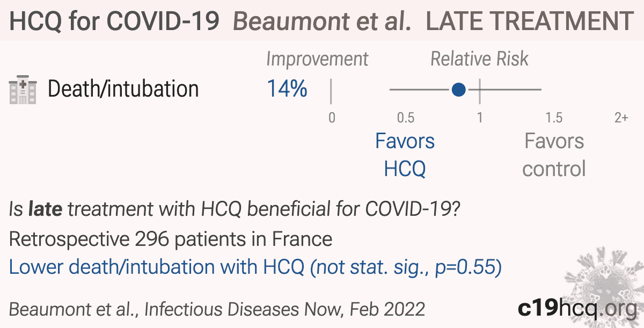Click the Beaumont et al. title text
This screenshot has width=644, height=328.
pyautogui.click(x=323, y=21)
